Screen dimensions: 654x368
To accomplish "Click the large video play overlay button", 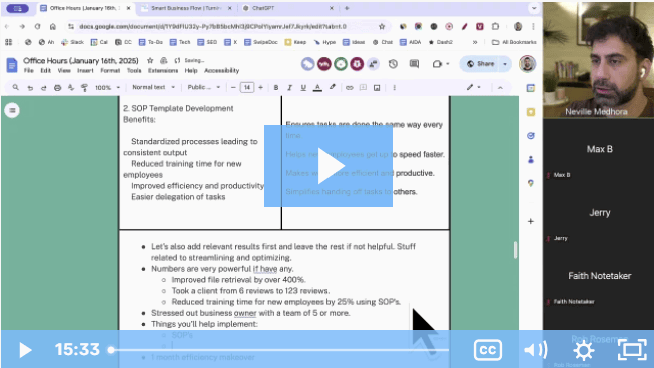I will (x=328, y=166).
